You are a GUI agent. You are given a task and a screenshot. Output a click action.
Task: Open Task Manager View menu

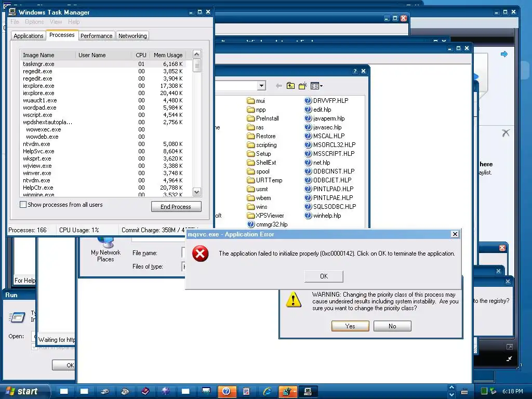coord(56,22)
